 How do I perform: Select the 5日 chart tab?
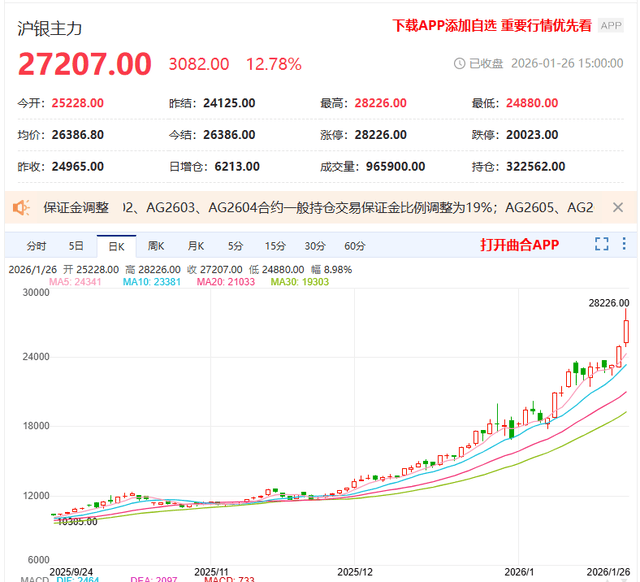76,246
